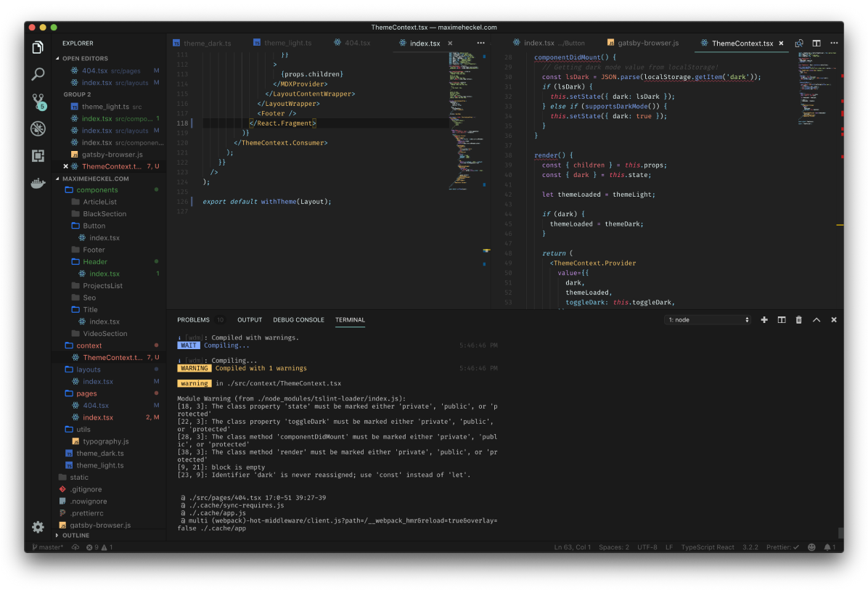This screenshot has height=593, width=868.
Task: Split the terminal panel
Action: point(782,319)
